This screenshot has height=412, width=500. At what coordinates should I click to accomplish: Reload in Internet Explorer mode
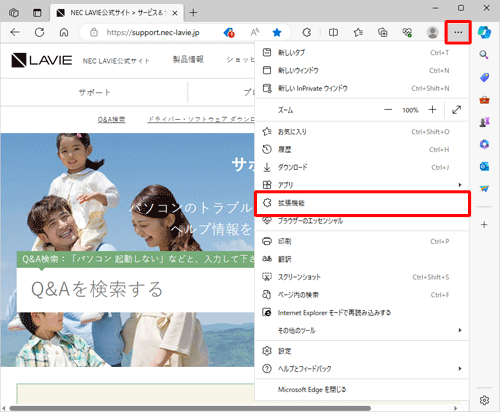tap(362, 313)
